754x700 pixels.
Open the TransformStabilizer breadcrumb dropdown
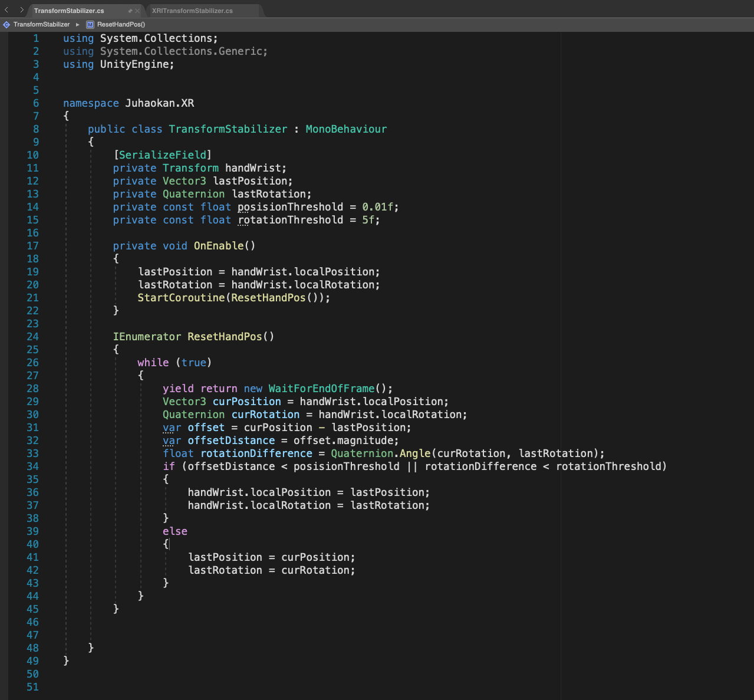41,25
